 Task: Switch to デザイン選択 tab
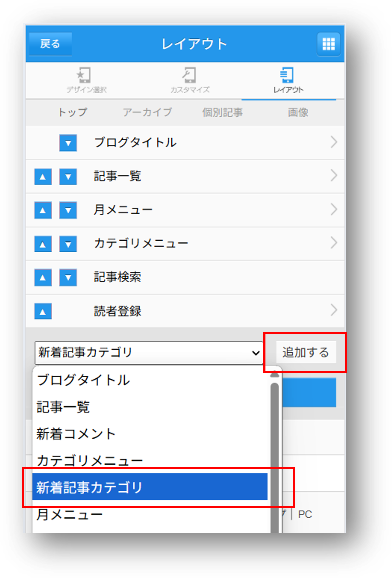(x=86, y=80)
